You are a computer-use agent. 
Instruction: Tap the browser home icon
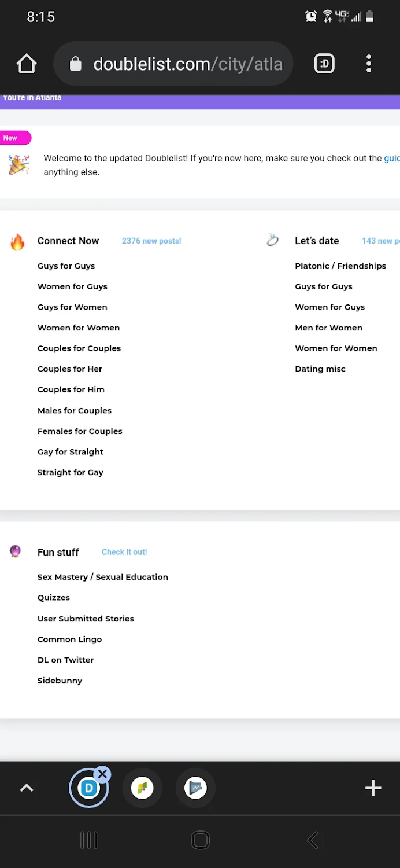pyautogui.click(x=27, y=64)
